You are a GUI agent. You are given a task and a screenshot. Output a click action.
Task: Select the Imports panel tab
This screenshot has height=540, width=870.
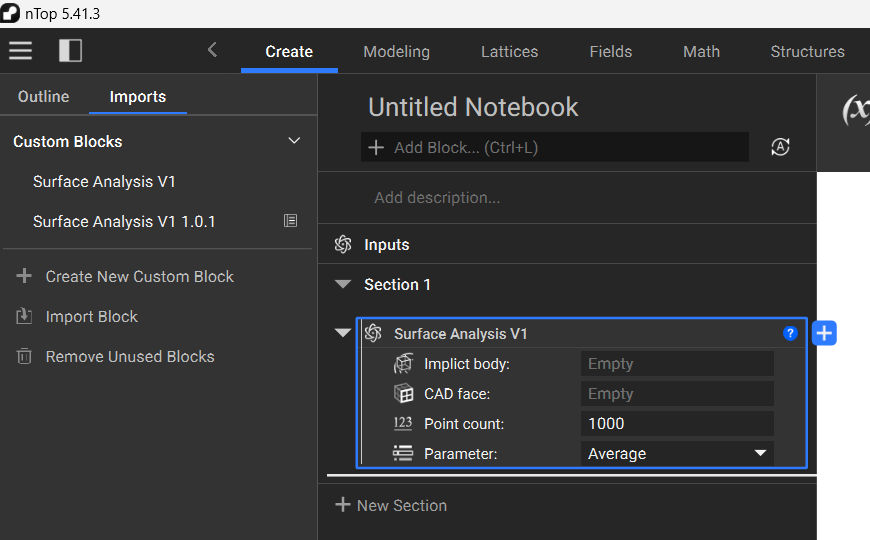pos(138,97)
